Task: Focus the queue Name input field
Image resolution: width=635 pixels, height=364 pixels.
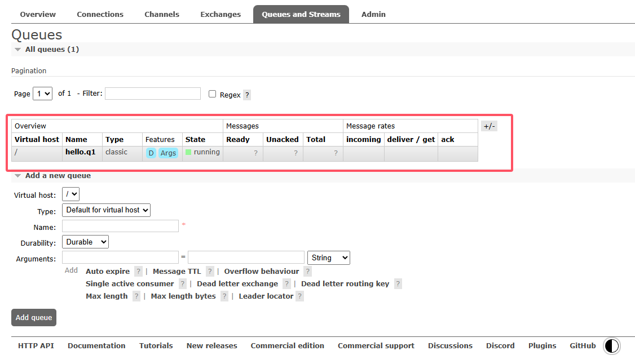Action: [x=120, y=226]
